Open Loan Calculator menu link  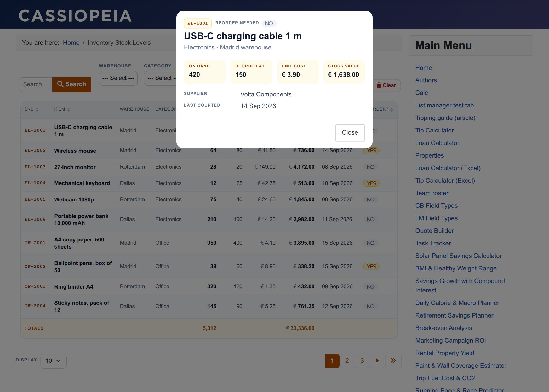(x=437, y=143)
